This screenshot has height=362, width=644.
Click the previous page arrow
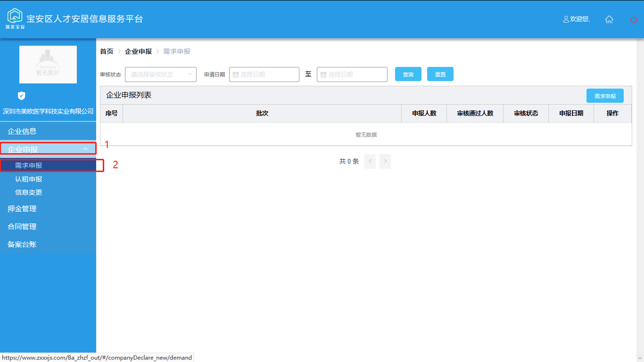tap(370, 161)
